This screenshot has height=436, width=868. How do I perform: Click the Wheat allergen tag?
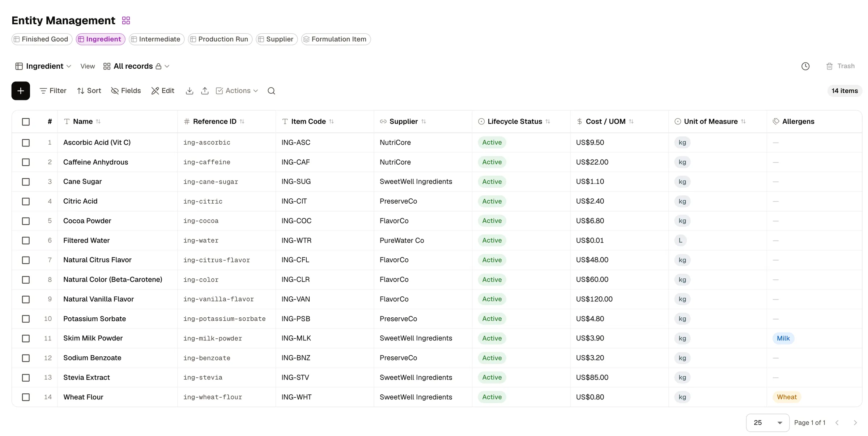(787, 397)
